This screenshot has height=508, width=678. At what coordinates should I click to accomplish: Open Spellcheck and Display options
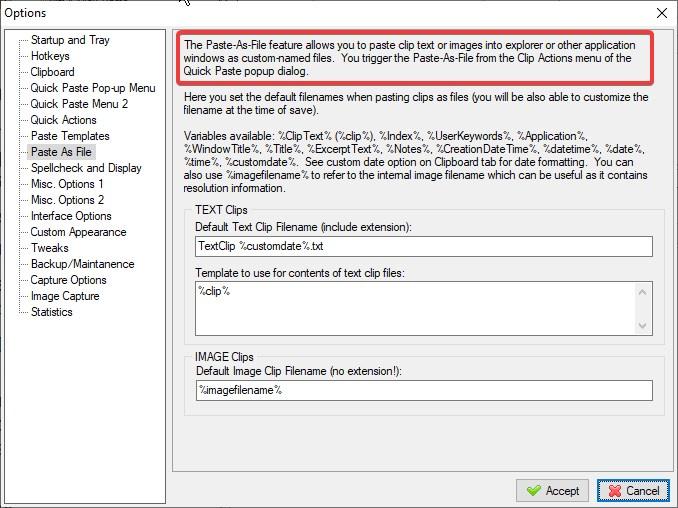(86, 168)
